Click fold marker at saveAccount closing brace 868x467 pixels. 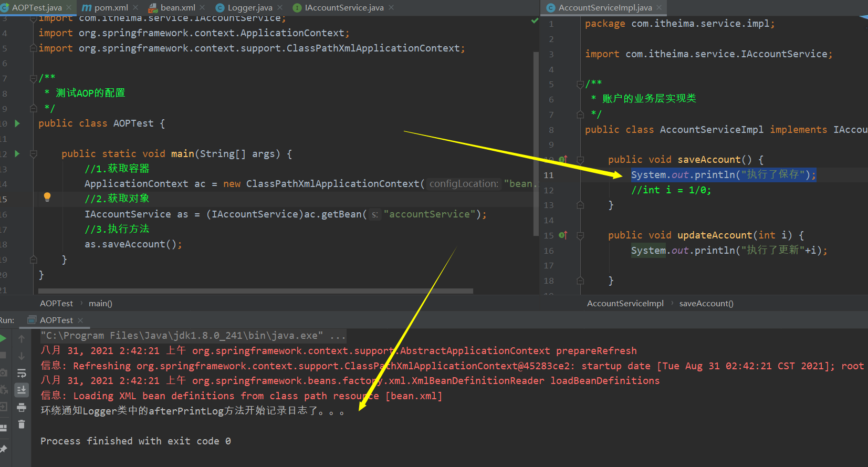(x=580, y=205)
